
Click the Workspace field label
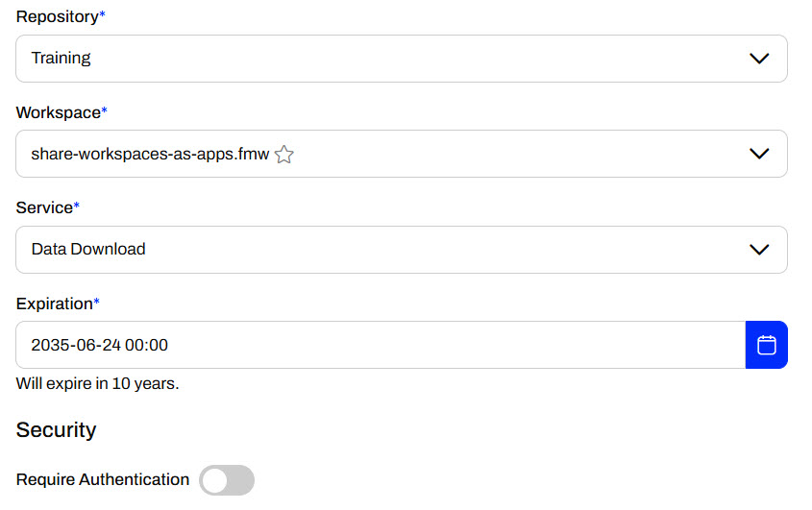58,112
